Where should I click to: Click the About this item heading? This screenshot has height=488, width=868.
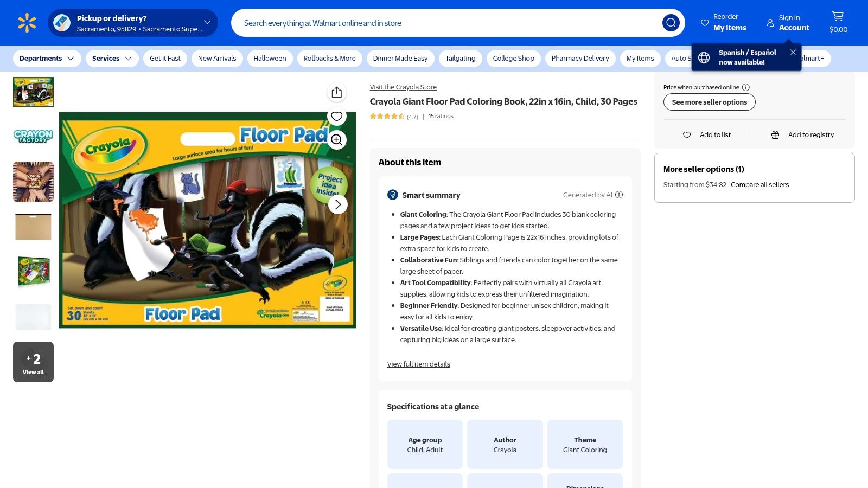coord(410,162)
